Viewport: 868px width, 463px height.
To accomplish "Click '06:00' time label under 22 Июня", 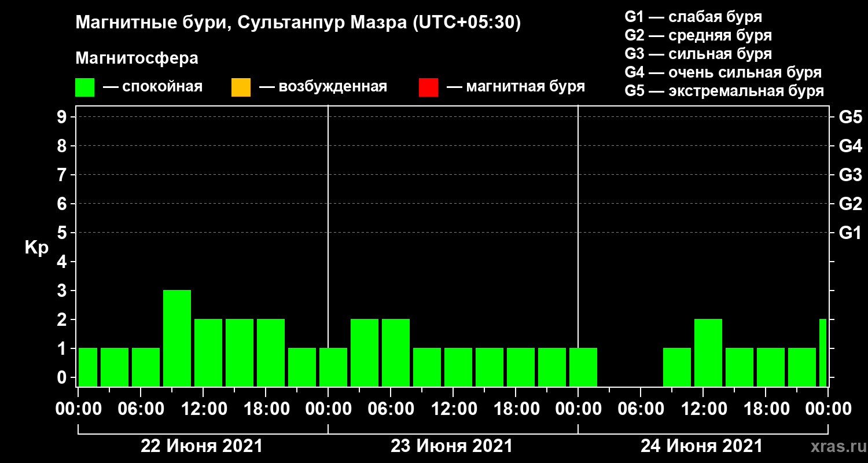I will [140, 409].
